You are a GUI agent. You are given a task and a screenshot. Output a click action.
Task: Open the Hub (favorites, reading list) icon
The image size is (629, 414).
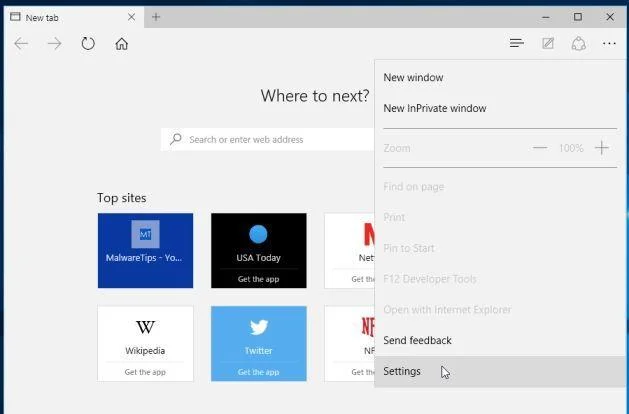(x=517, y=43)
